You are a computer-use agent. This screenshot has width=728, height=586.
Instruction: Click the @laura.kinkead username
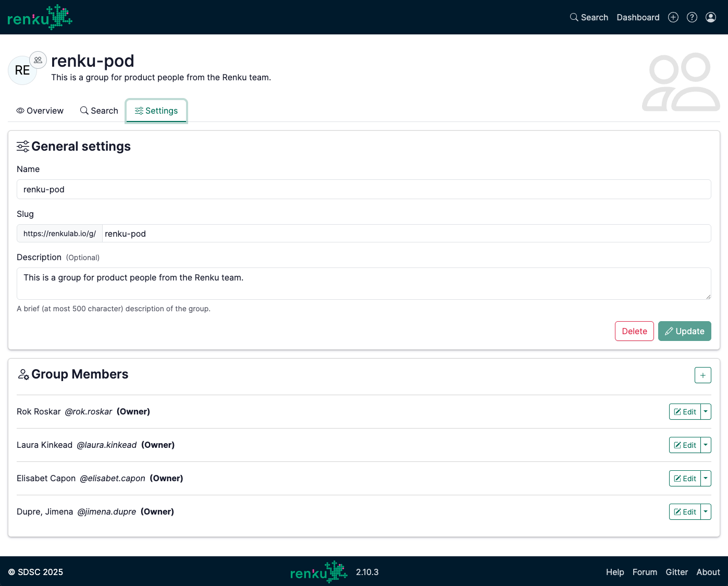[x=107, y=445]
